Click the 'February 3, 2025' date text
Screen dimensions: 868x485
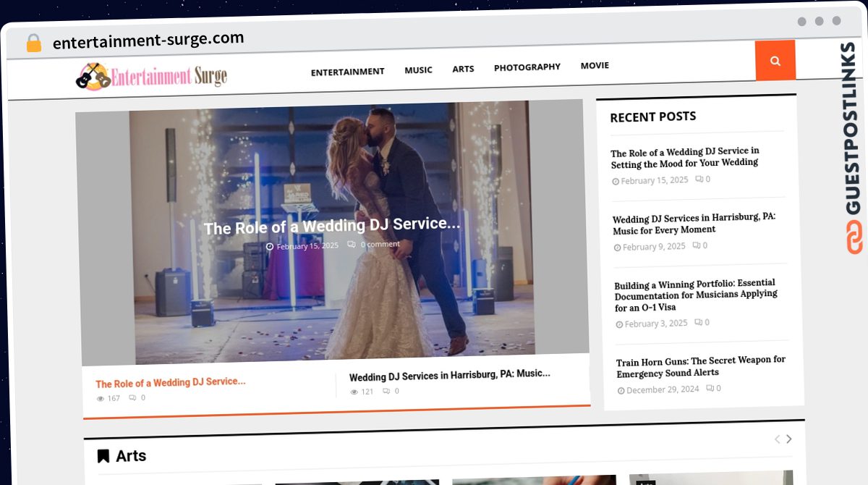point(656,324)
